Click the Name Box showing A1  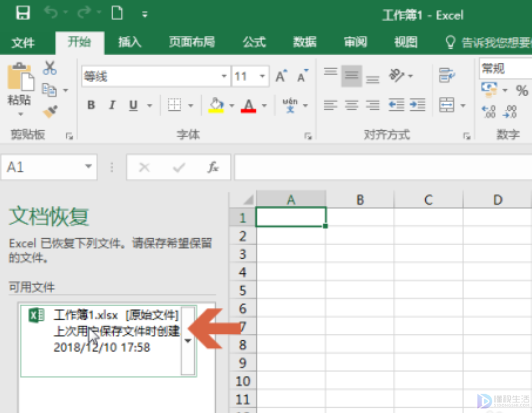(49, 167)
